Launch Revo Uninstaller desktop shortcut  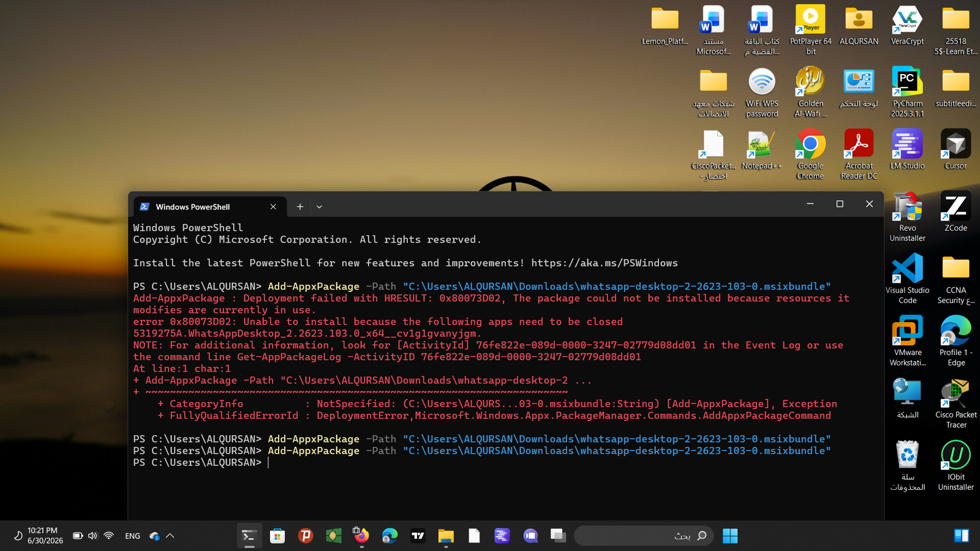(x=907, y=217)
